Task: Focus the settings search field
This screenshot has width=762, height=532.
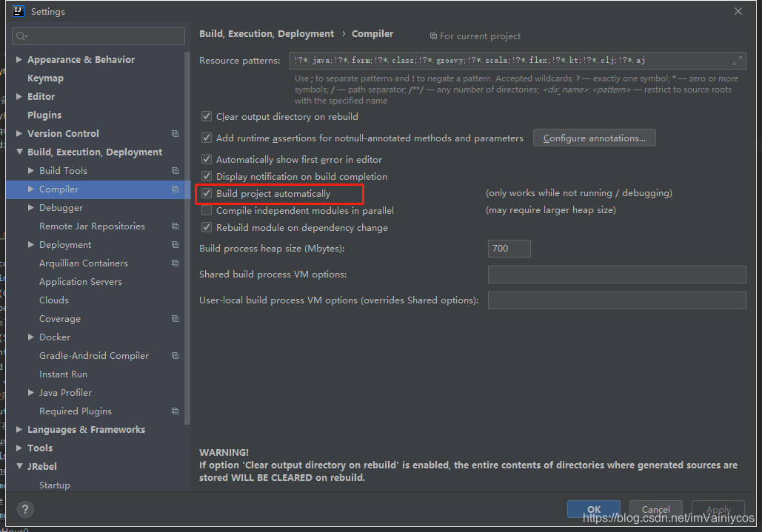Action: (98, 36)
